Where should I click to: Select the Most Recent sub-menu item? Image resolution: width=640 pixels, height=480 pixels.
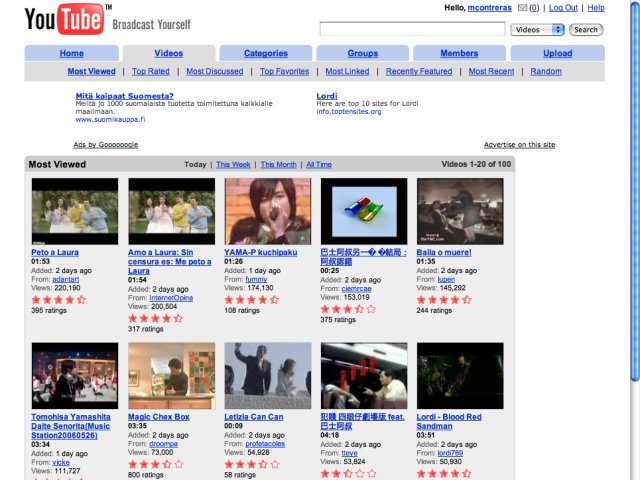coord(491,72)
